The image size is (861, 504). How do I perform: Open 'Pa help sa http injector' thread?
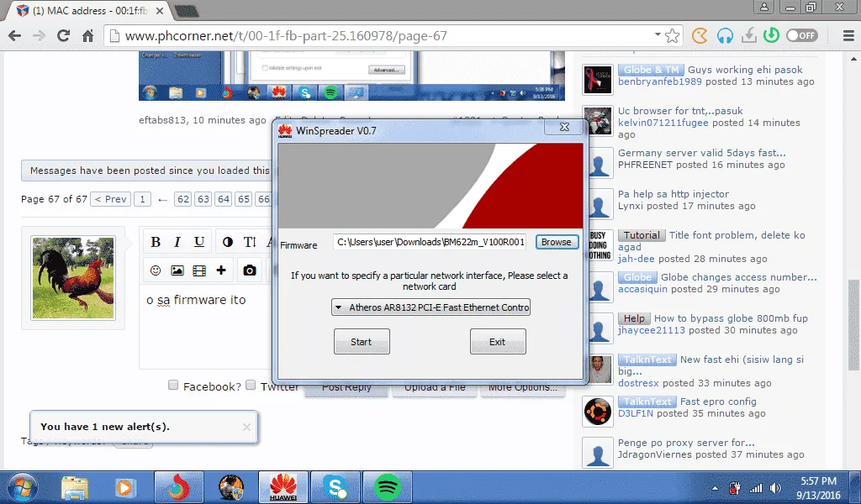pos(673,194)
